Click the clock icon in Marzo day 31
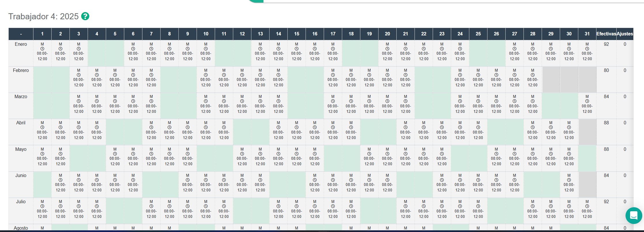The width and height of the screenshot is (644, 232). coord(587,101)
